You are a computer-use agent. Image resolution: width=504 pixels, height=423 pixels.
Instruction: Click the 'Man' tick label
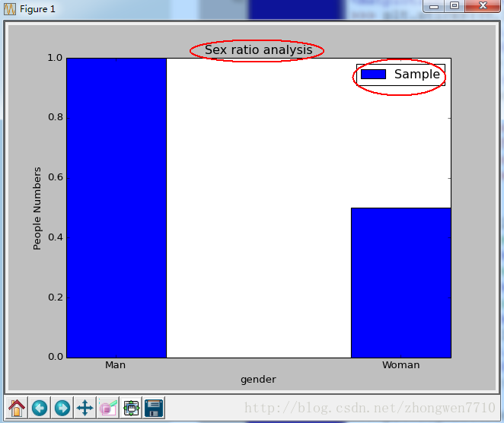click(x=116, y=365)
